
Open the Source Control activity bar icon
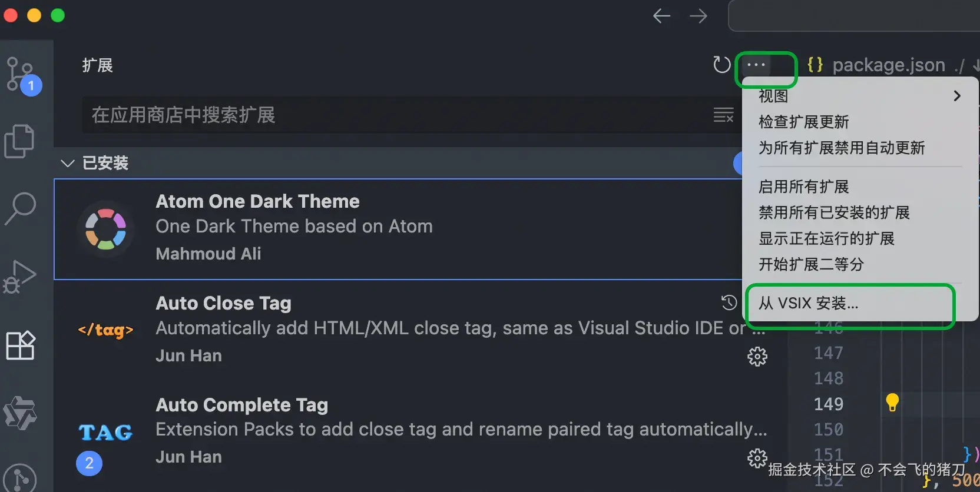(x=21, y=75)
